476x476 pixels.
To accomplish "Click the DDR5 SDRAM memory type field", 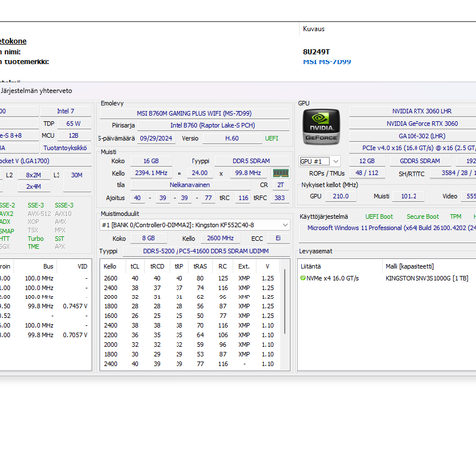I will pos(251,161).
